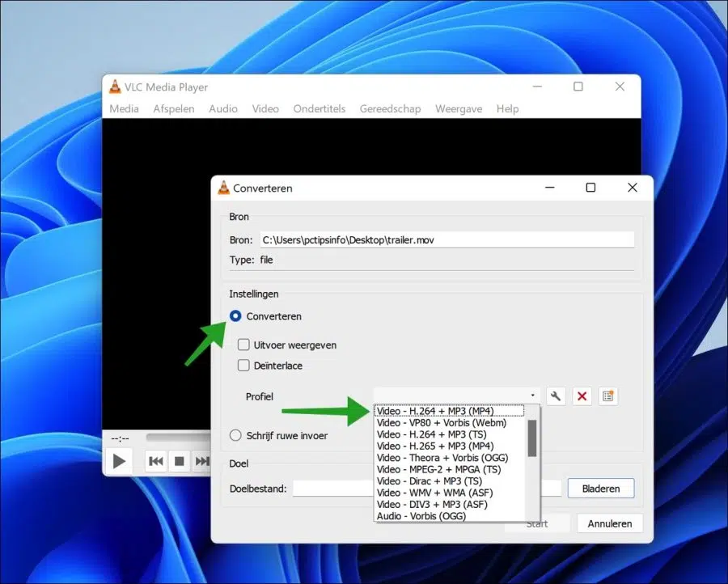Click the VLC seek bar
Viewport: 728px width, 584px height.
pyautogui.click(x=178, y=437)
